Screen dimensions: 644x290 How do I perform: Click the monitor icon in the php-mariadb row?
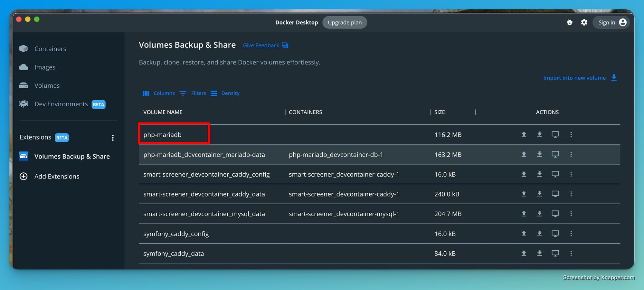pos(555,134)
